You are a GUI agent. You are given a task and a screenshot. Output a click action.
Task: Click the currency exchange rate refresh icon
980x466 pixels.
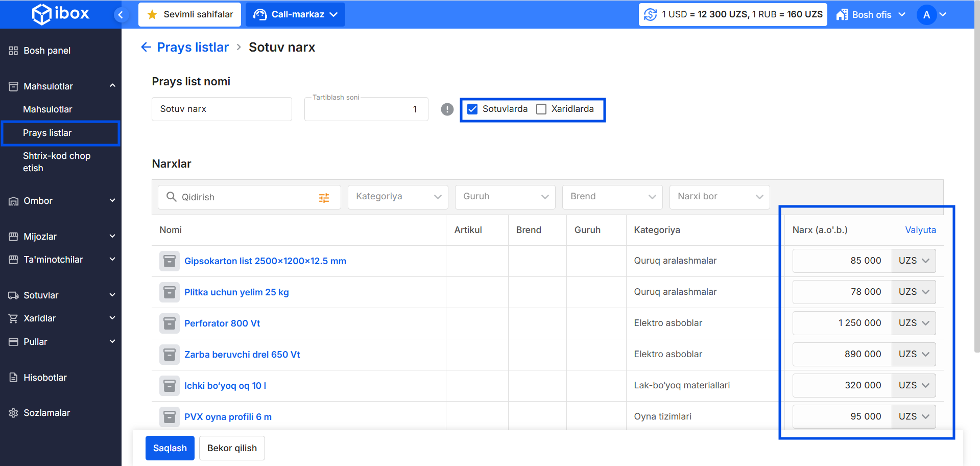(650, 14)
